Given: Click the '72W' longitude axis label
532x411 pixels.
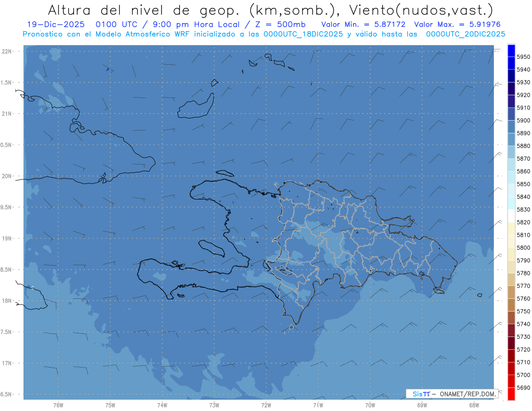Looking at the screenshot, I should pyautogui.click(x=266, y=405).
